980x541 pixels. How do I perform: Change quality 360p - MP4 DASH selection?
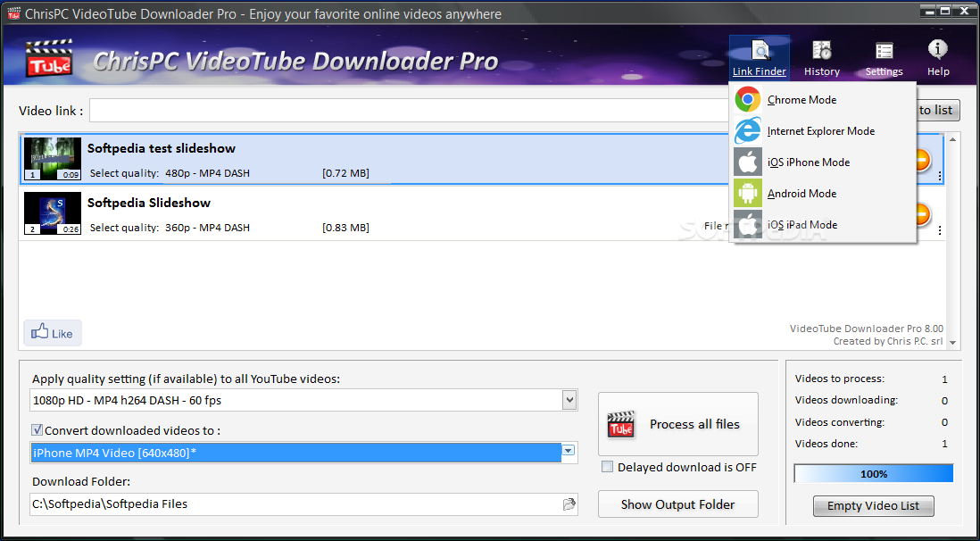pos(207,228)
